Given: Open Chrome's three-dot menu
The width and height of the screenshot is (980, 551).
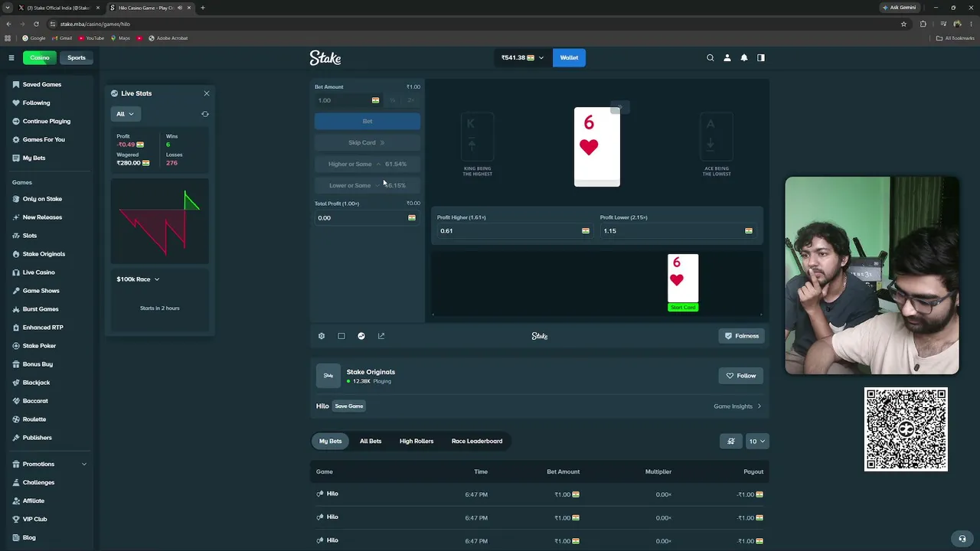Looking at the screenshot, I should (x=971, y=24).
